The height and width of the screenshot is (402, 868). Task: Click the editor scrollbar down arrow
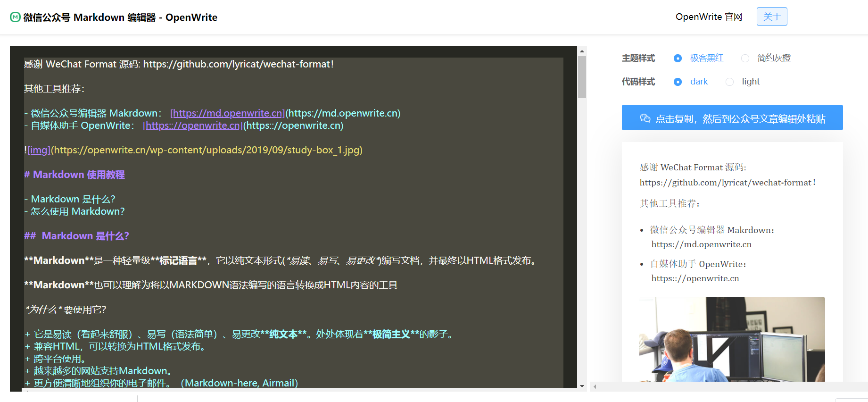point(582,386)
